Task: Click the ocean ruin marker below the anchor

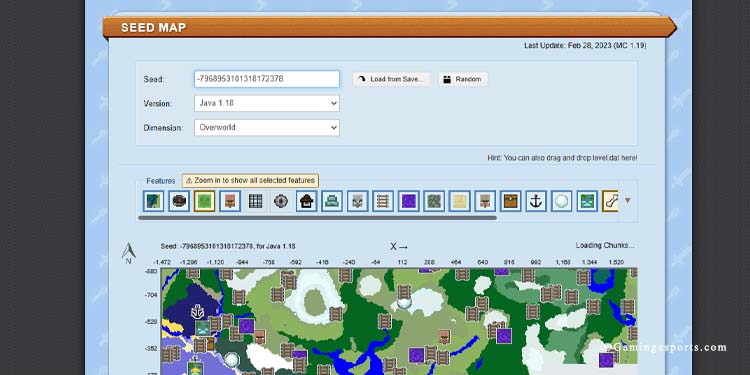Action: click(202, 329)
